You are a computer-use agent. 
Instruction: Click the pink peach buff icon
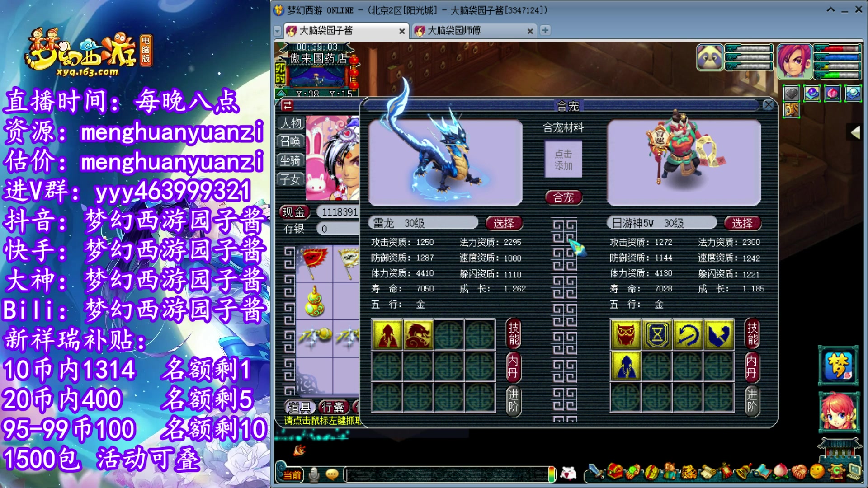[833, 94]
